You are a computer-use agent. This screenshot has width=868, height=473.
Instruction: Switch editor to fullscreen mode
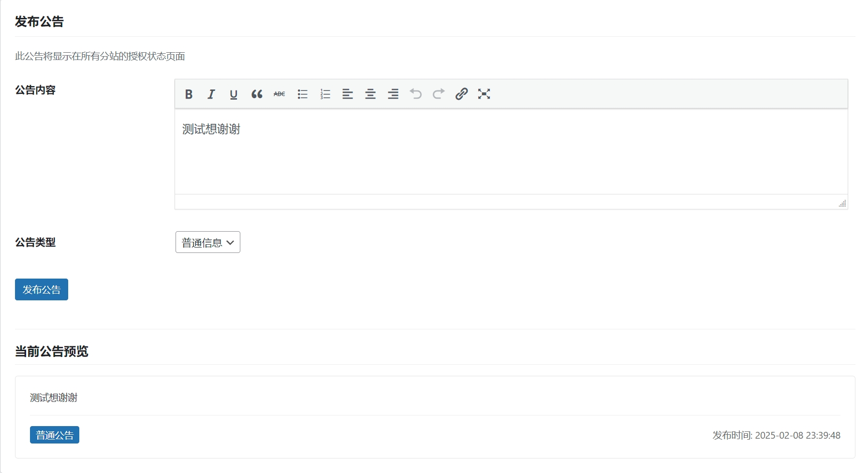coord(484,94)
